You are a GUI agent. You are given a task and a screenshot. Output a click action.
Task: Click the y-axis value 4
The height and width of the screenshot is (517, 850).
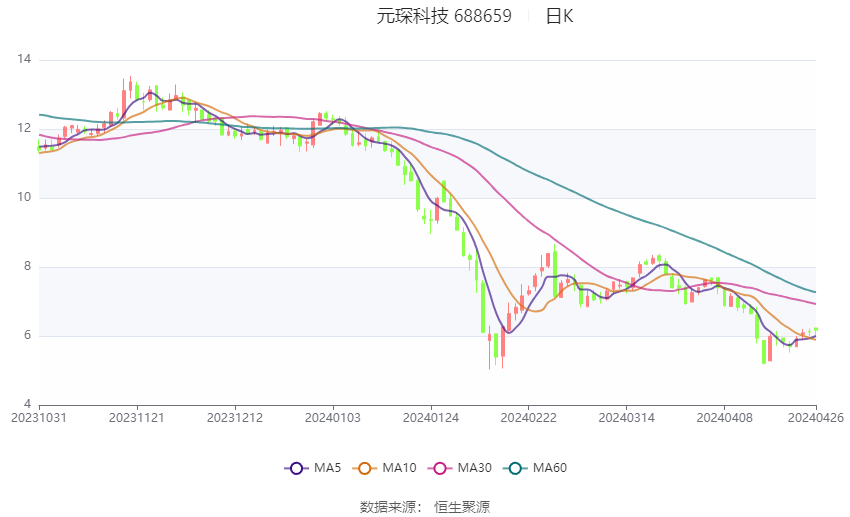coord(28,404)
